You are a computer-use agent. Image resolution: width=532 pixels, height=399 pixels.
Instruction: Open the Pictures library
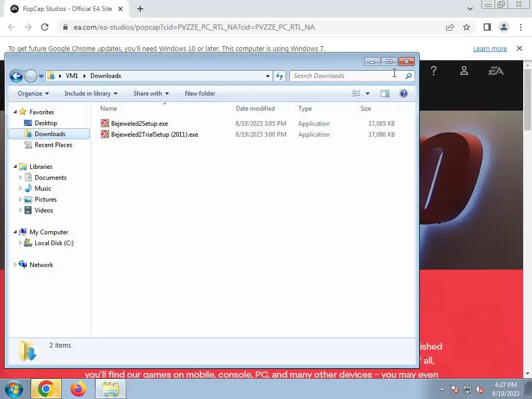pyautogui.click(x=46, y=199)
